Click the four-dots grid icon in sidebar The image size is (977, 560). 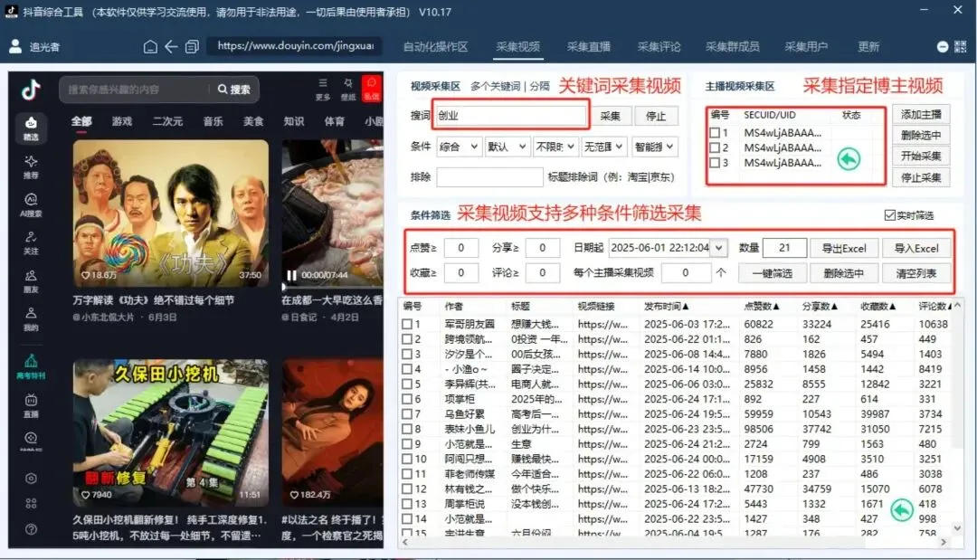(31, 503)
